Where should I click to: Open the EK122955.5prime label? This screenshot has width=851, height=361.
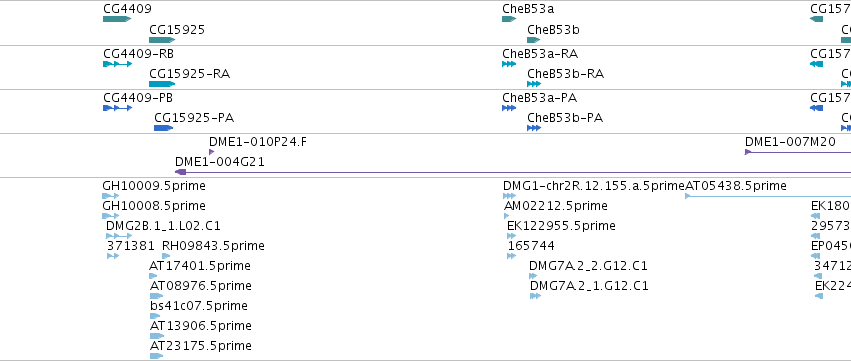561,226
